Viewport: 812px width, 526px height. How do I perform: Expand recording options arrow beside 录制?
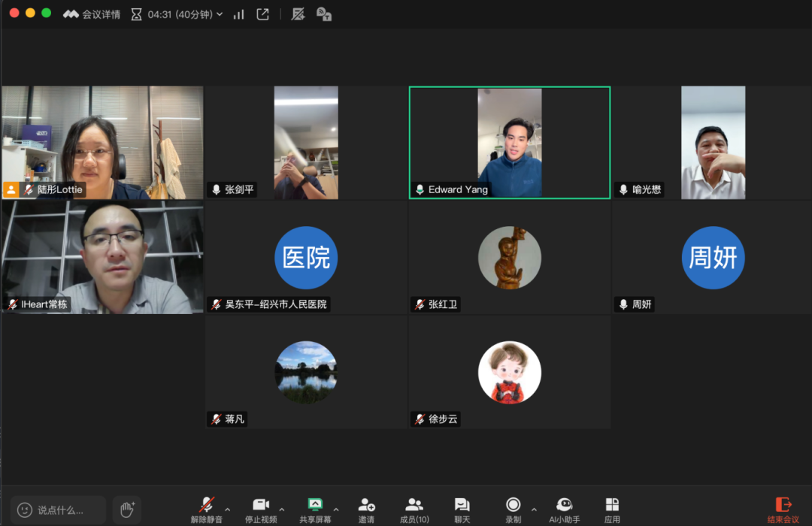[x=534, y=509]
